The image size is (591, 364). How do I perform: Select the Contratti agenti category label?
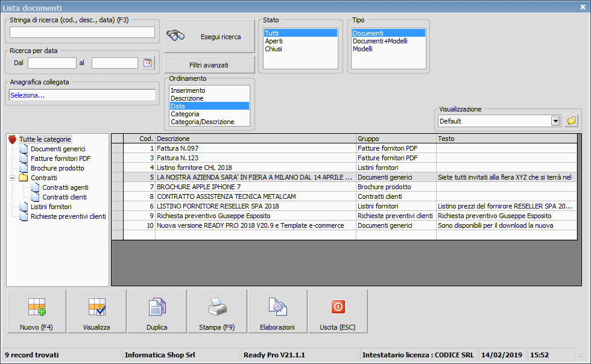[65, 187]
